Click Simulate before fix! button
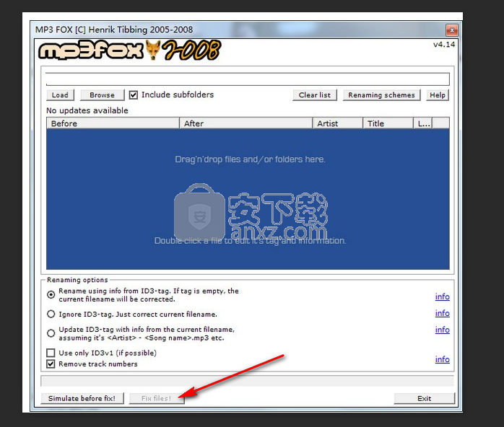Viewport: 504px width, 427px height. click(82, 398)
